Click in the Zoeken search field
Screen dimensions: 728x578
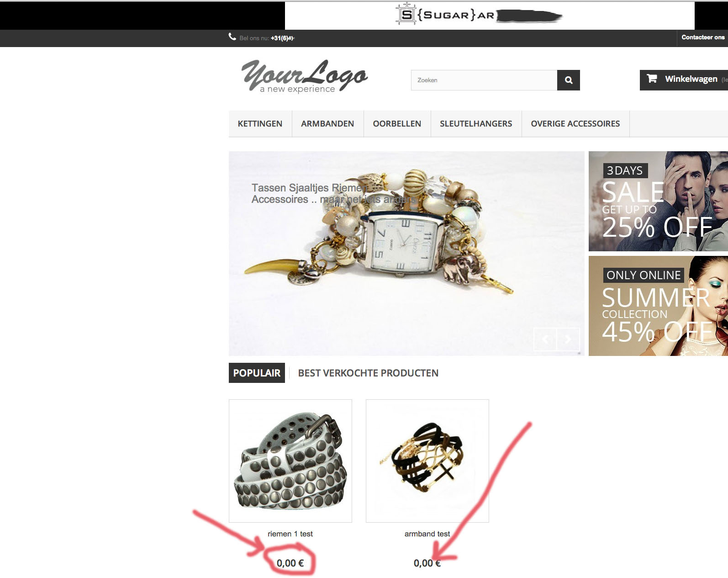point(484,80)
